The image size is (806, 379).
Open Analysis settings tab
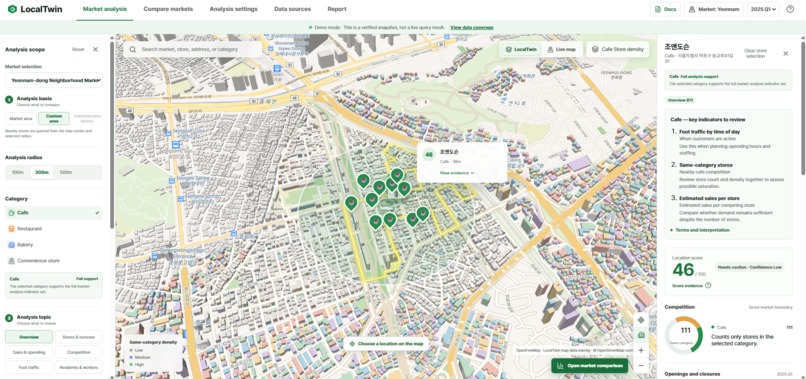(233, 9)
